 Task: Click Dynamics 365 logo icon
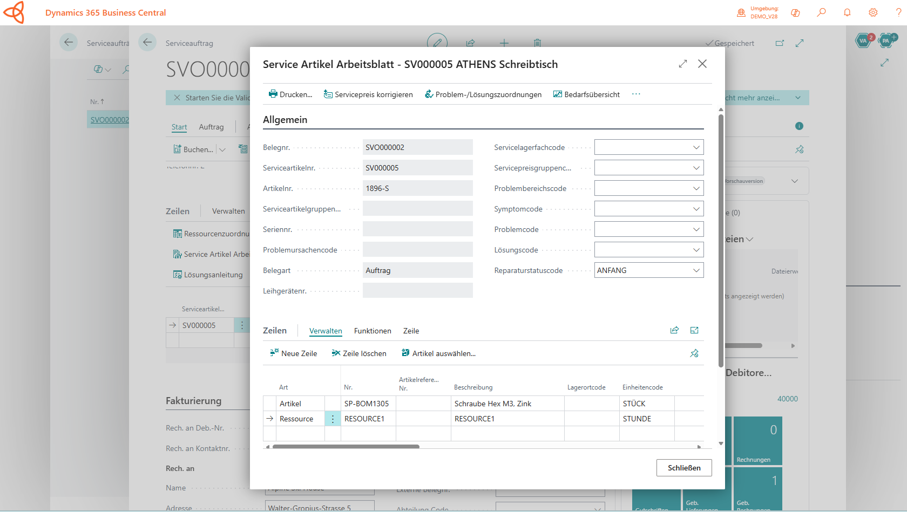tap(14, 12)
